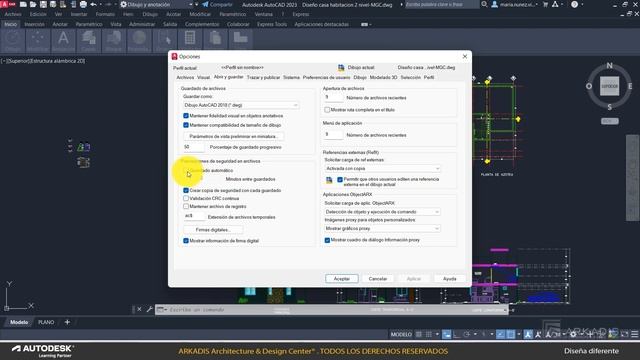
Task: Click the Open file folder icon
Action: [x=33, y=4]
